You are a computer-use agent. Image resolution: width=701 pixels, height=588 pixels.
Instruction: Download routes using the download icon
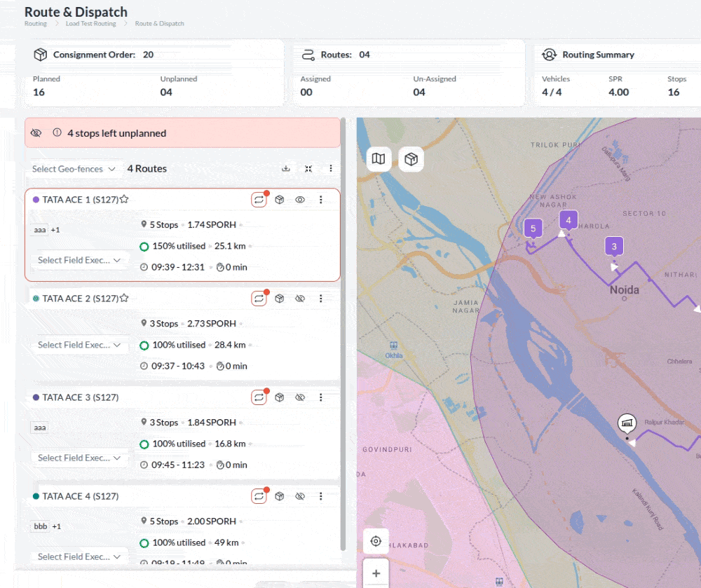click(286, 168)
